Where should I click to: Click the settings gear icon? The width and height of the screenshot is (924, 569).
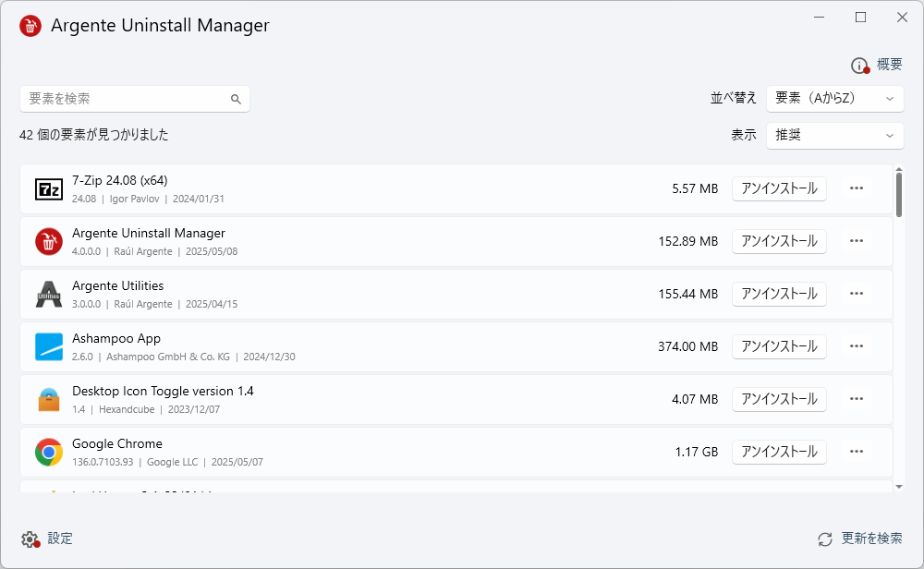point(30,539)
